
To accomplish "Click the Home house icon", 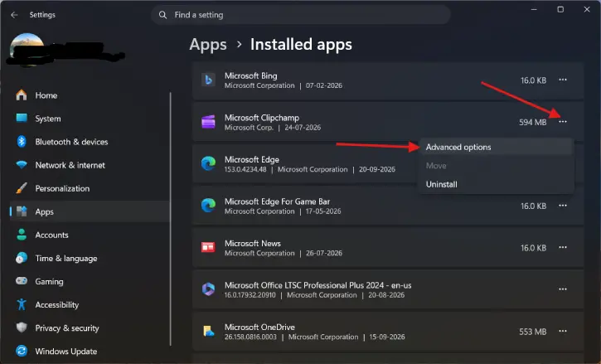I will pyautogui.click(x=22, y=95).
